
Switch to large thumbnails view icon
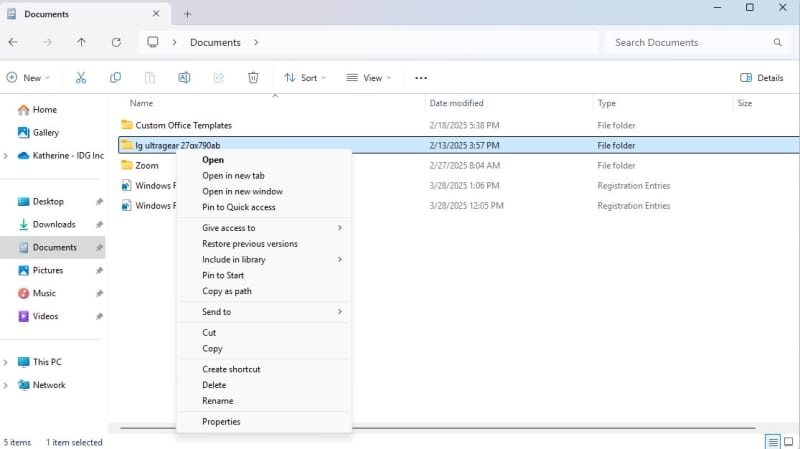[789, 441]
